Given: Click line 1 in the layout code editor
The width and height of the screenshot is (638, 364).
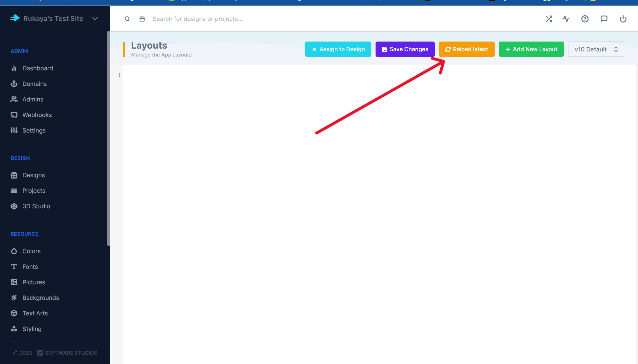Looking at the screenshot, I should tap(379, 75).
